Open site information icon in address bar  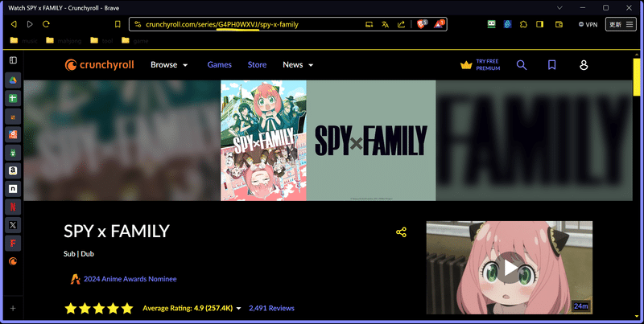click(138, 25)
